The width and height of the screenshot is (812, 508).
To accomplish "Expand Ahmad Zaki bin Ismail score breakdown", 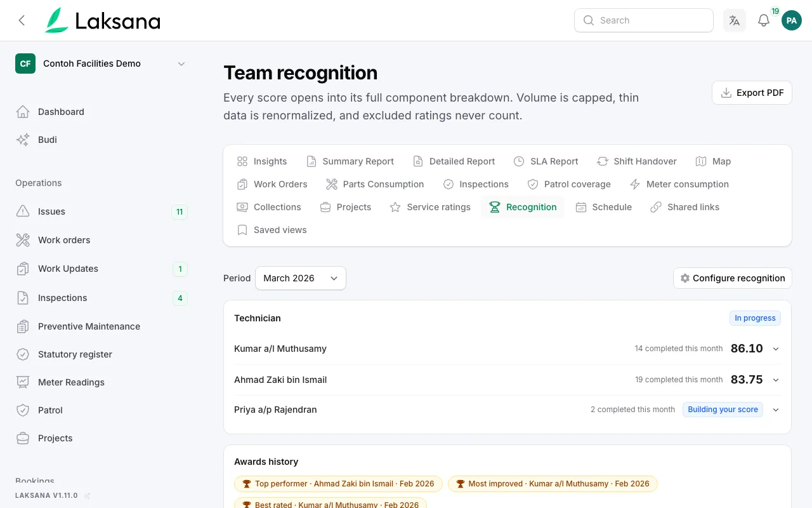I will pyautogui.click(x=776, y=380).
